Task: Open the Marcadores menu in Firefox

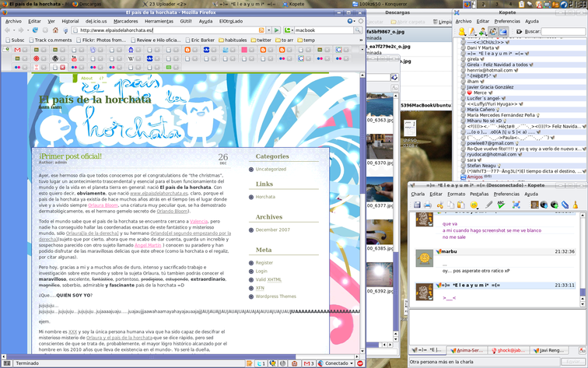Action: tap(126, 21)
